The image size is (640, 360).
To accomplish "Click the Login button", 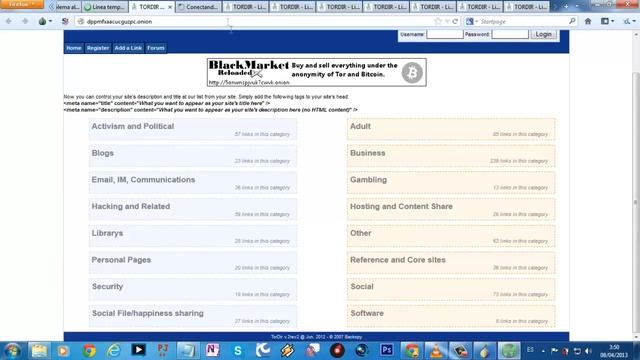I will (543, 34).
